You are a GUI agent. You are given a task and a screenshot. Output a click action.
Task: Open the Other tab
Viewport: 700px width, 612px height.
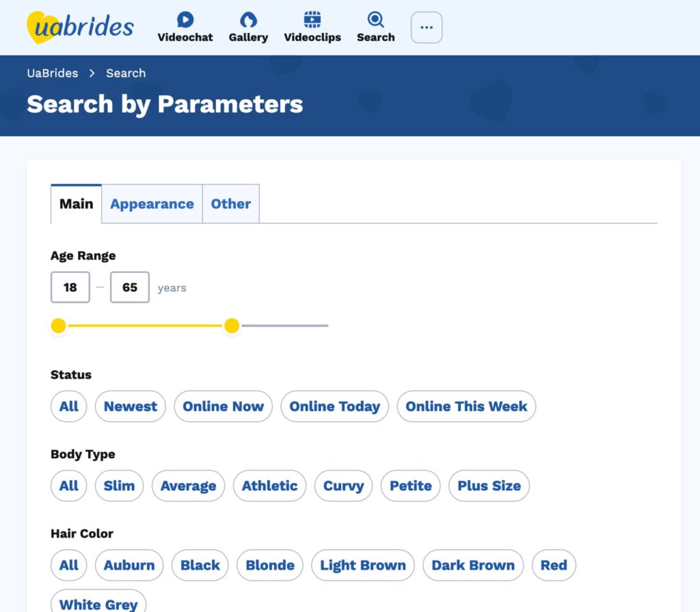(x=230, y=203)
